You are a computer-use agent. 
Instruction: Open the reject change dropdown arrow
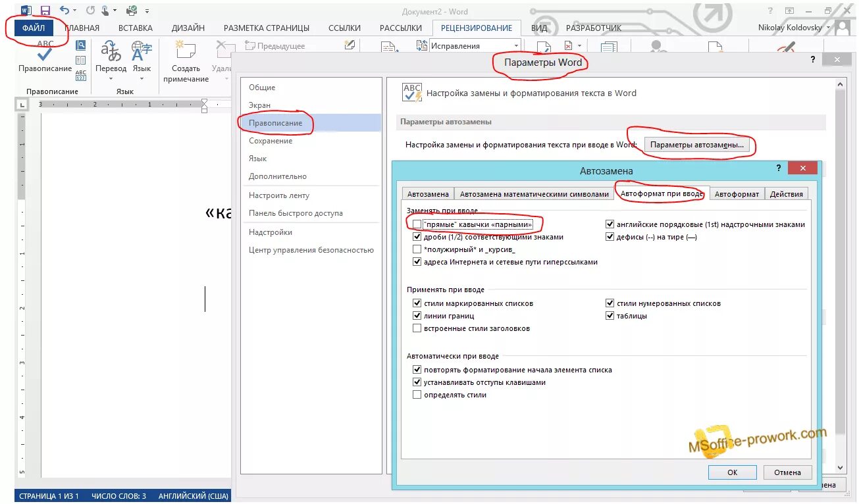[580, 46]
